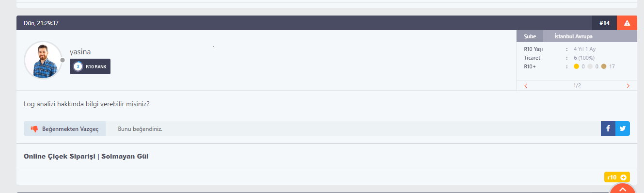This screenshot has height=193, width=644.
Task: Share post on Twitter
Action: 623,129
